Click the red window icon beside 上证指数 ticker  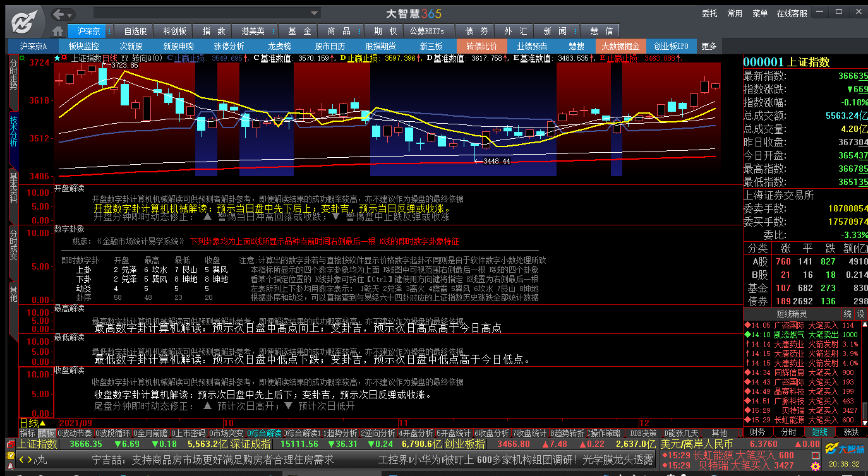(x=11, y=444)
